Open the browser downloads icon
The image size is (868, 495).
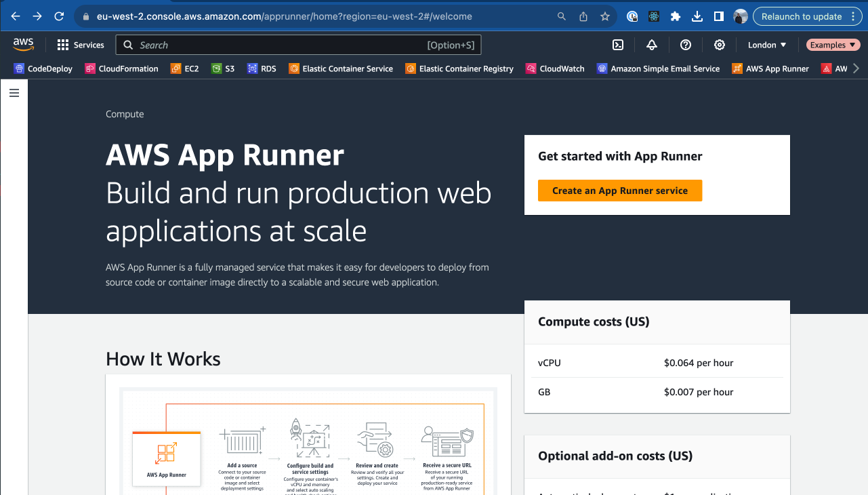click(x=697, y=16)
